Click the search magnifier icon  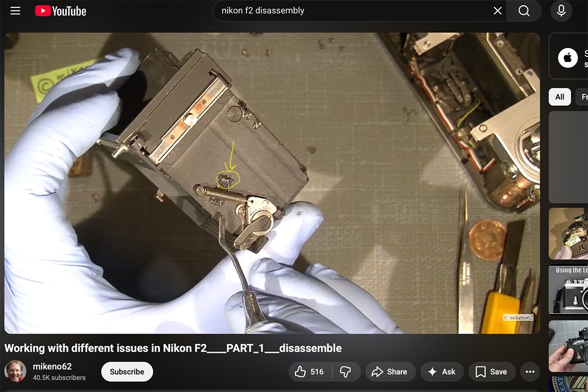tap(524, 10)
